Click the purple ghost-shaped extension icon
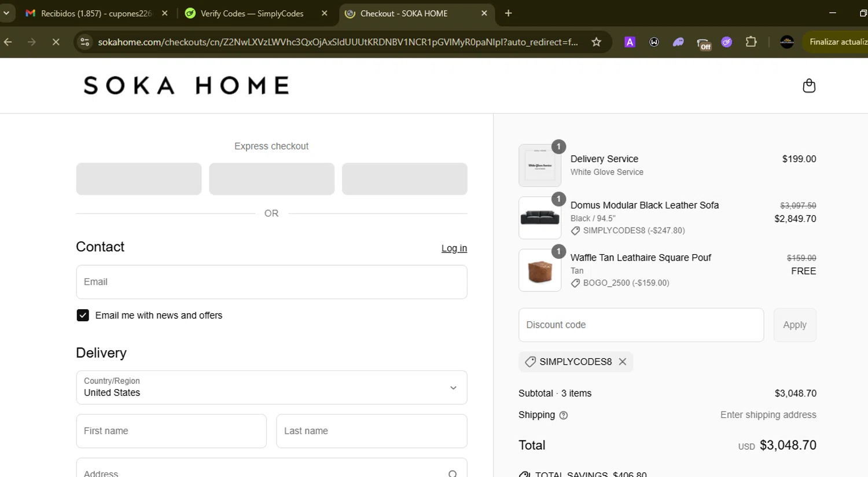 [x=678, y=42]
